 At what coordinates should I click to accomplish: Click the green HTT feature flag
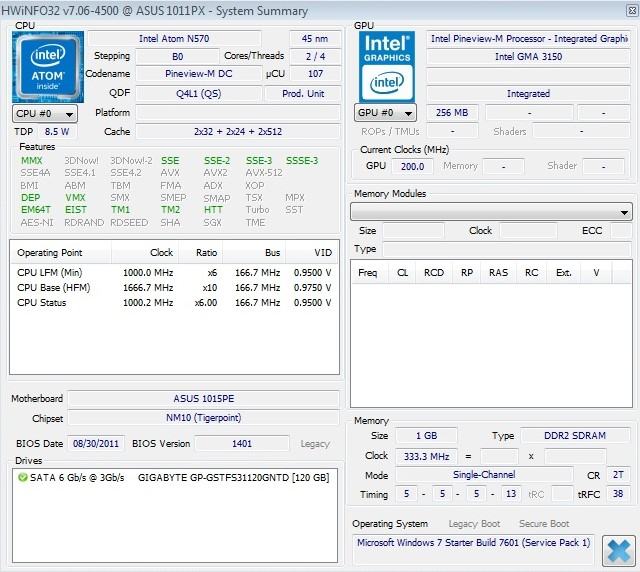(213, 210)
